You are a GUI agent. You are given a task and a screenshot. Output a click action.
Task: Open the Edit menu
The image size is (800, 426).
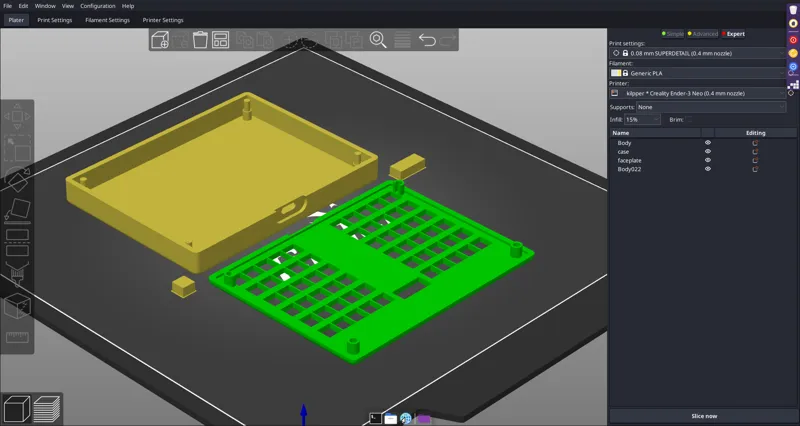pyautogui.click(x=23, y=6)
